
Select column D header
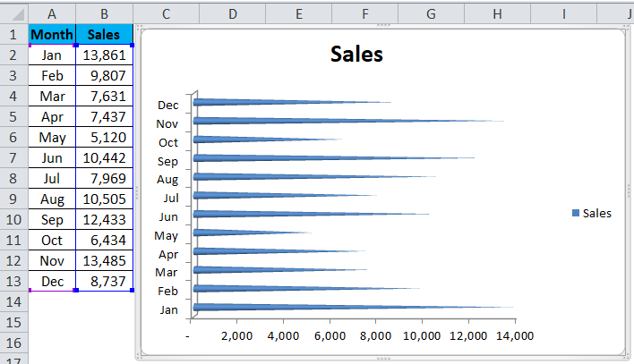coord(233,14)
